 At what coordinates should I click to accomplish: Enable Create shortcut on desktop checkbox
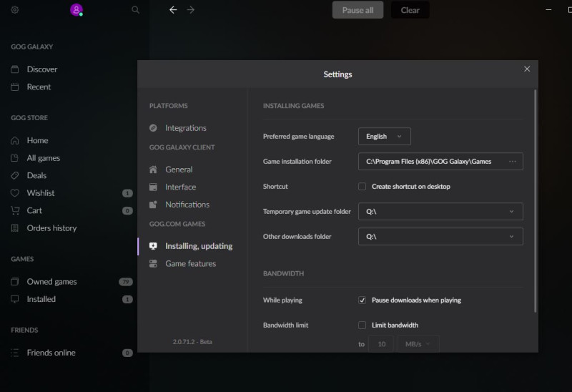(362, 187)
